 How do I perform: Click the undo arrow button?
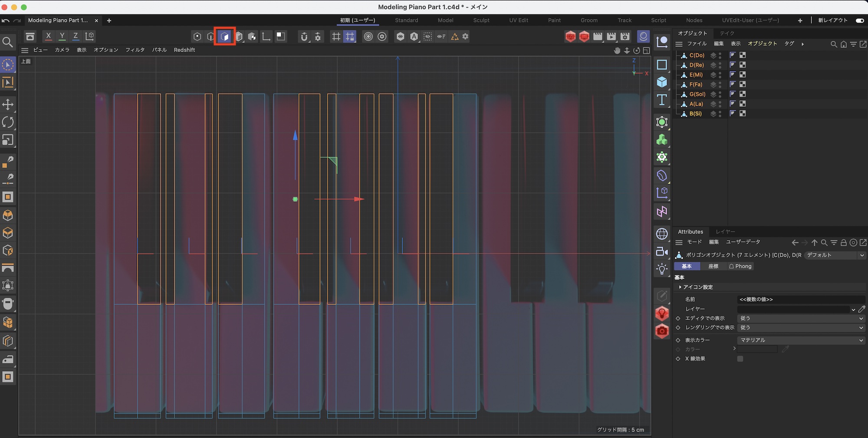pyautogui.click(x=6, y=20)
